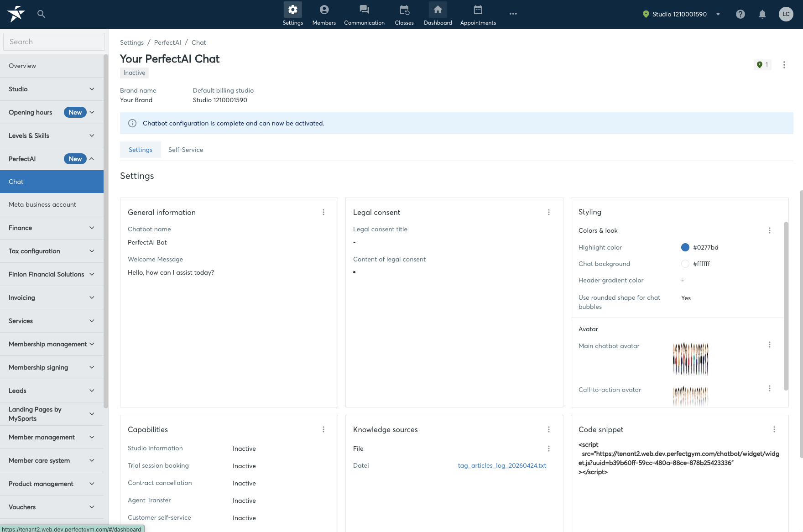This screenshot has height=532, width=803.
Task: Open File row options menu
Action: coord(549,449)
